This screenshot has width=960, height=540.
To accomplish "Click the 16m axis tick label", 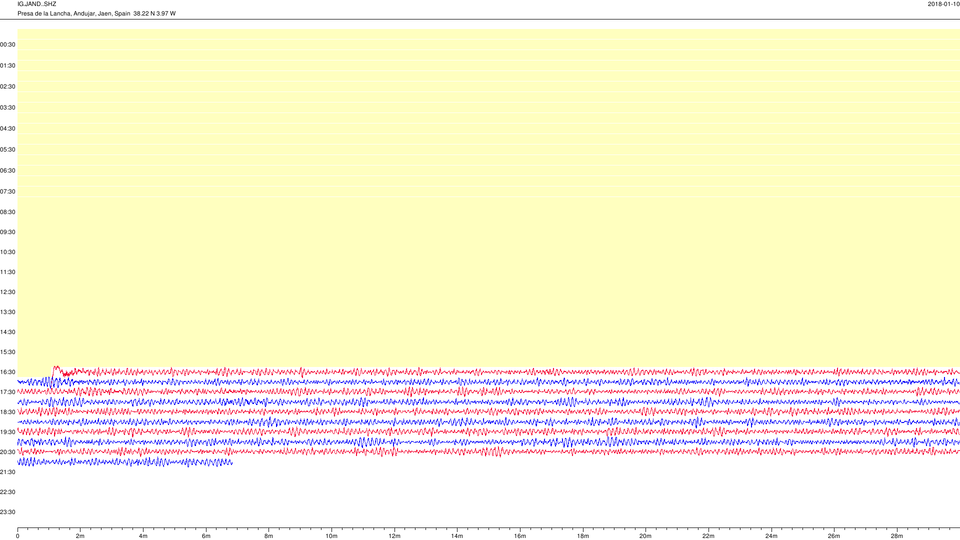I will (520, 536).
